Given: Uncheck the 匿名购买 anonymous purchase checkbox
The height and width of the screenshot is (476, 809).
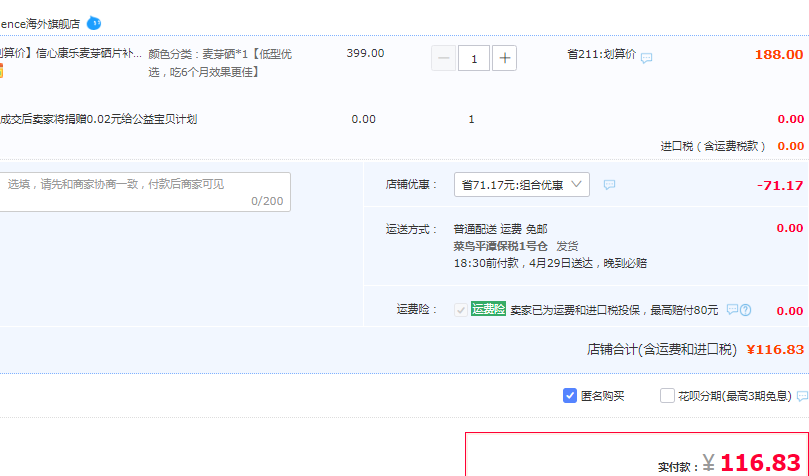Looking at the screenshot, I should (x=570, y=396).
